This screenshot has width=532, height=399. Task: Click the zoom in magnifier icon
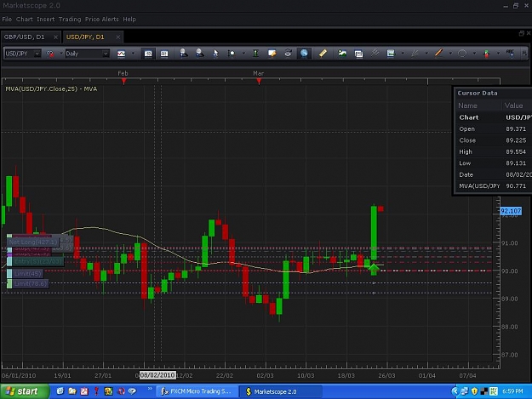tap(184, 54)
